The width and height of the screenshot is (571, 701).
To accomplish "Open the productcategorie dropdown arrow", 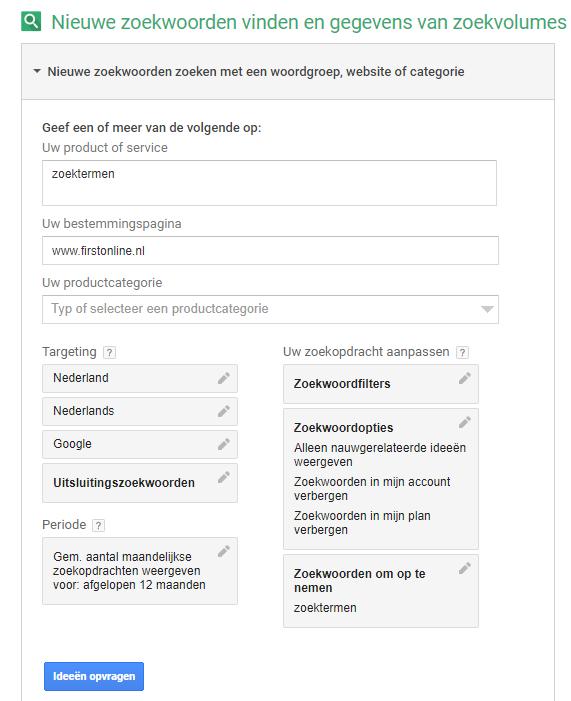I will (x=487, y=309).
